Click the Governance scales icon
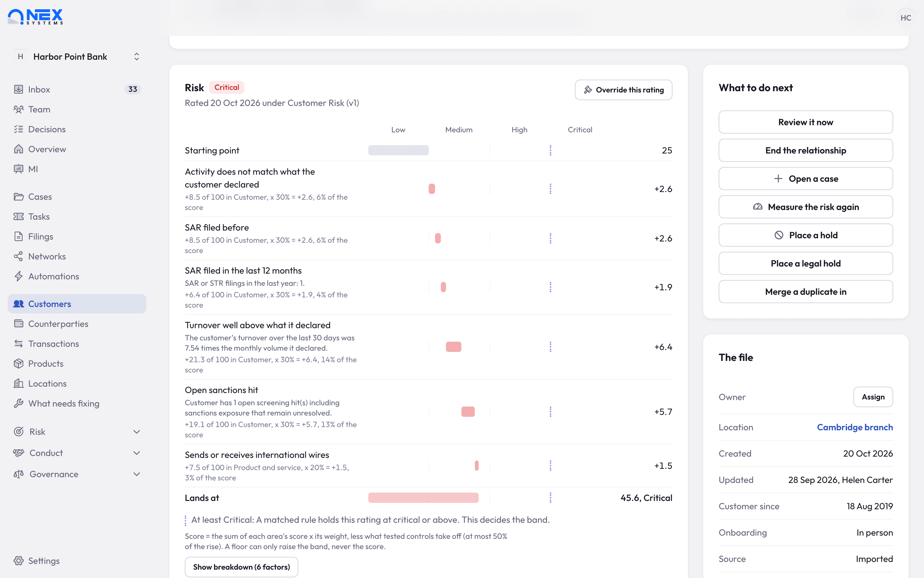 18,474
